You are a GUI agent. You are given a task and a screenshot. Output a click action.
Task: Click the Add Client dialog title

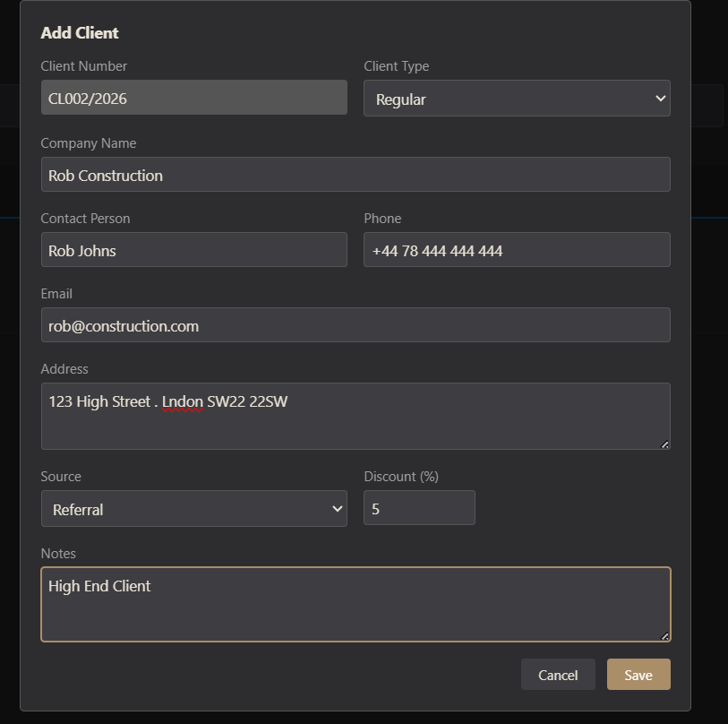(79, 32)
